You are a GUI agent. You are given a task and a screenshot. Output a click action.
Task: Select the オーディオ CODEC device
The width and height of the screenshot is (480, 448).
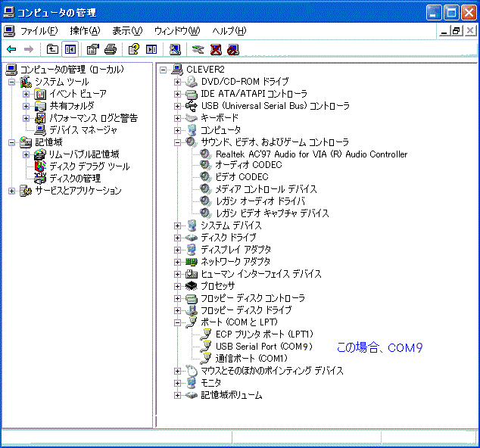click(248, 165)
